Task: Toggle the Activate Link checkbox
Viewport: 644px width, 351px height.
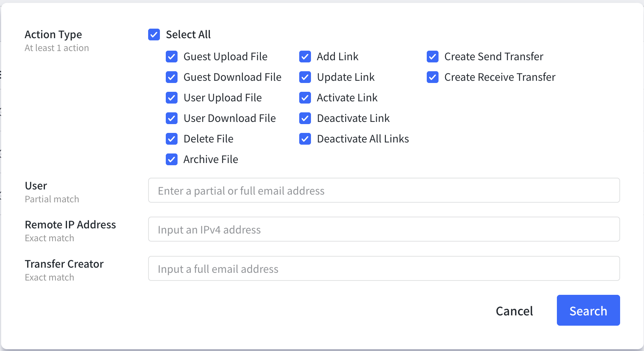Action: coord(305,98)
